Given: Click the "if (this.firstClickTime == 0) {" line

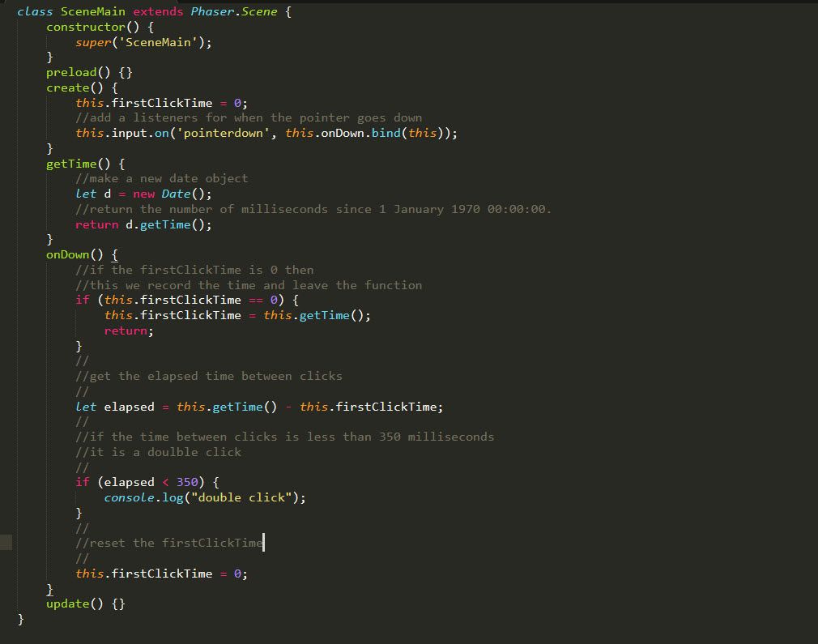Looking at the screenshot, I should tap(187, 300).
